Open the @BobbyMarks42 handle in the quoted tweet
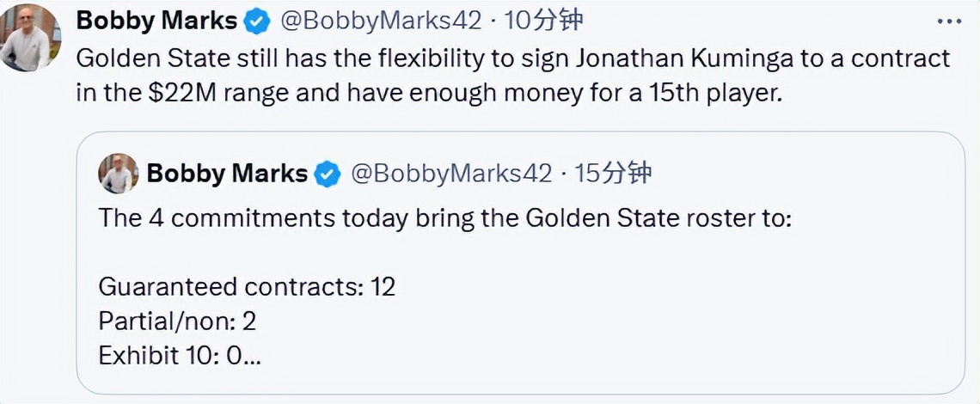 [450, 174]
